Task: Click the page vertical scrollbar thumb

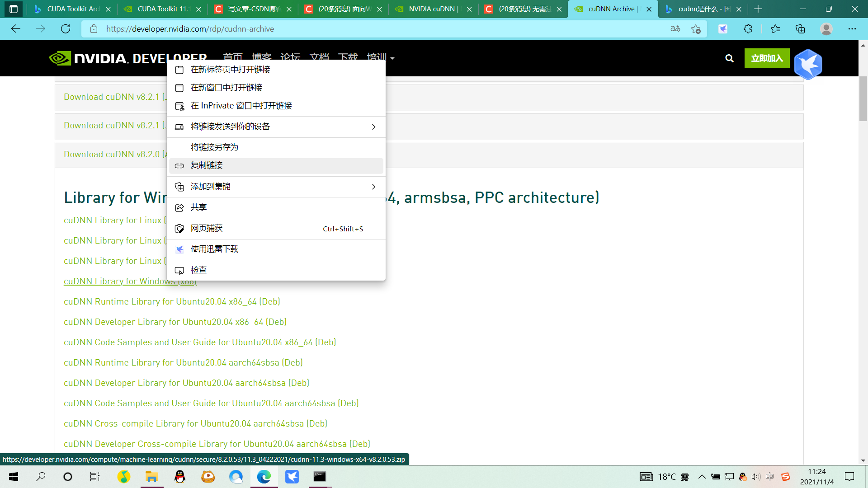Action: point(863,99)
